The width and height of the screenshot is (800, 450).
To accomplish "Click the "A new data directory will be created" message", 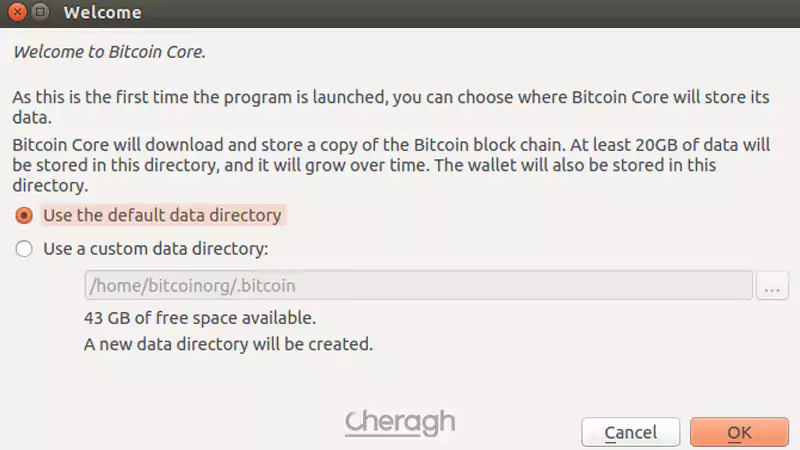I will pos(228,345).
